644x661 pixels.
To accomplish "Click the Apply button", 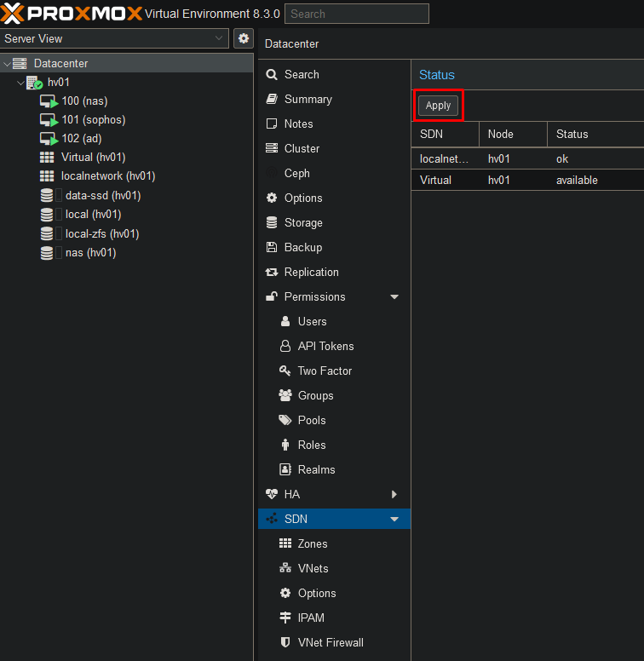I will coord(438,106).
